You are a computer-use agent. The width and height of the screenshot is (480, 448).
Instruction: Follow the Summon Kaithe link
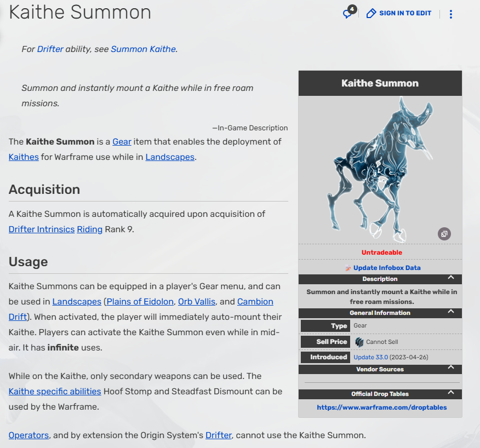143,49
